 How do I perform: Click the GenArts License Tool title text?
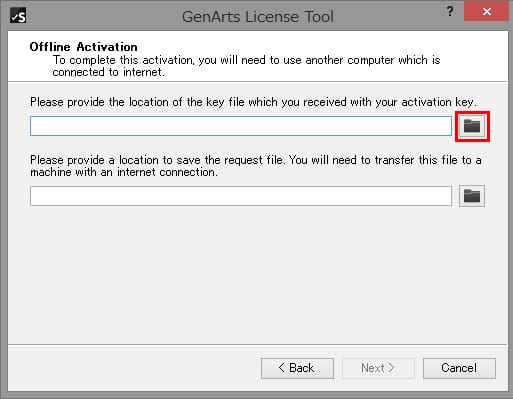tap(258, 16)
